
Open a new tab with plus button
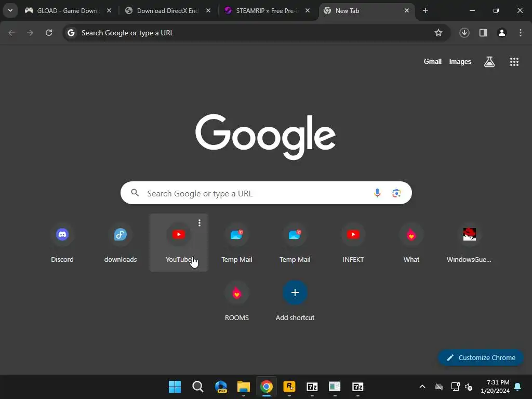[x=425, y=11]
